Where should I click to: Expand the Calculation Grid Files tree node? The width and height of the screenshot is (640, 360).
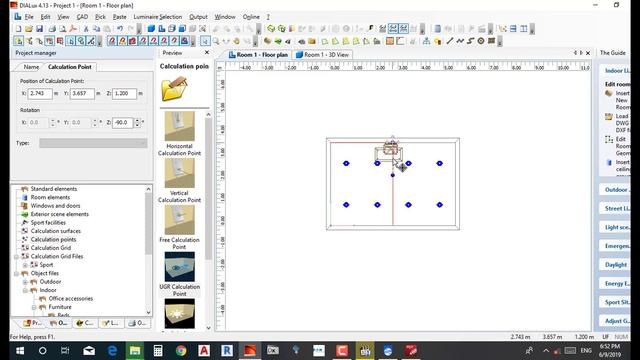point(16,256)
